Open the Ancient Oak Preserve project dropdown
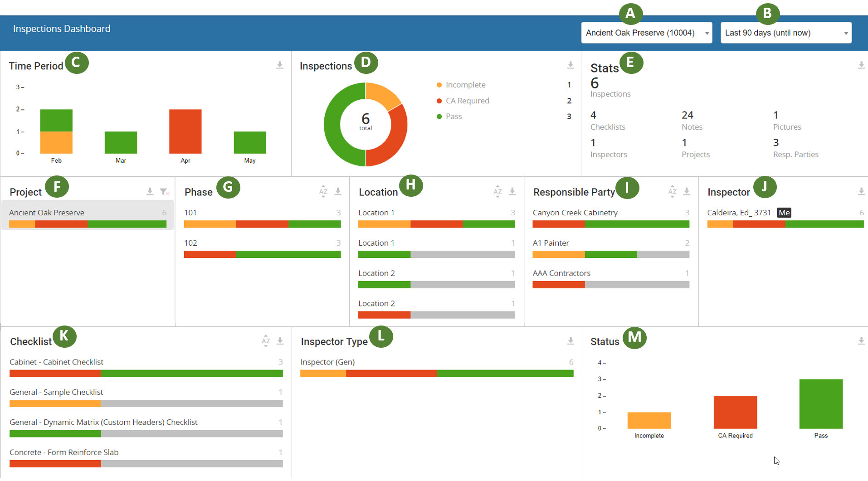This screenshot has height=481, width=868. coord(647,33)
